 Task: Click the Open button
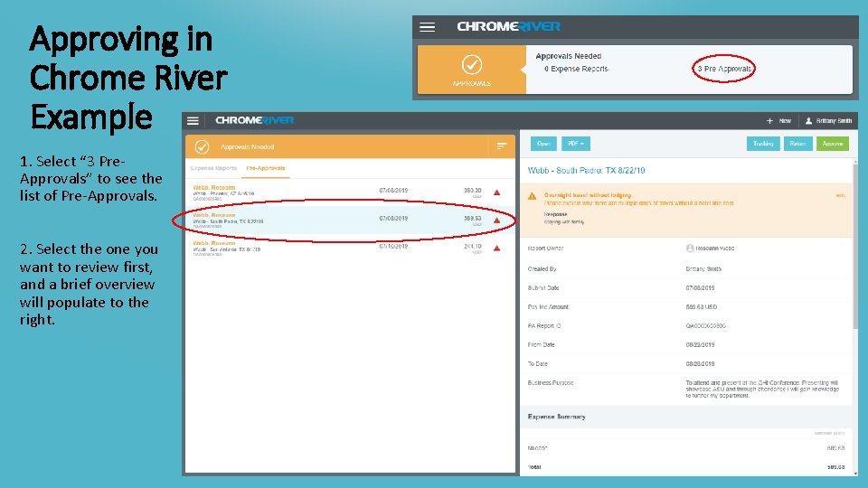tap(543, 144)
